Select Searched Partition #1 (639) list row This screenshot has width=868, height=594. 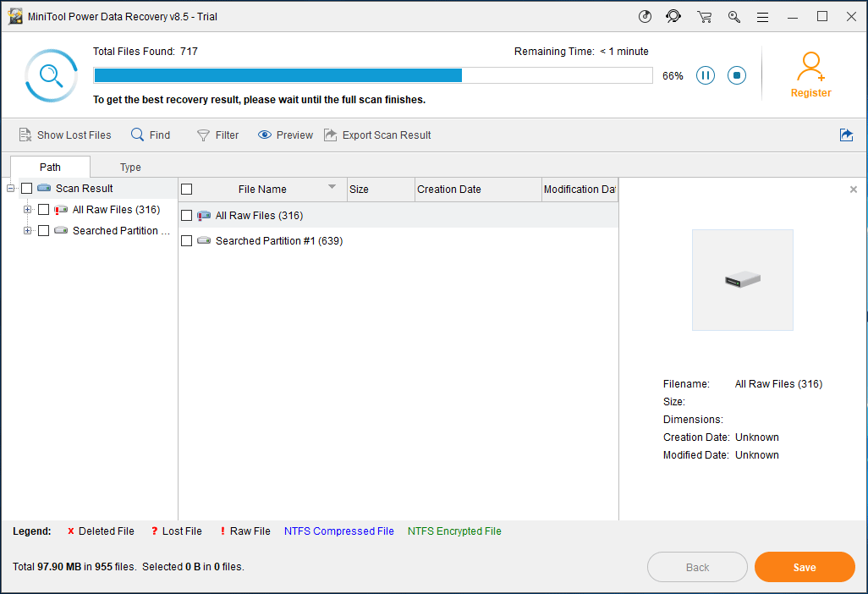click(x=398, y=241)
